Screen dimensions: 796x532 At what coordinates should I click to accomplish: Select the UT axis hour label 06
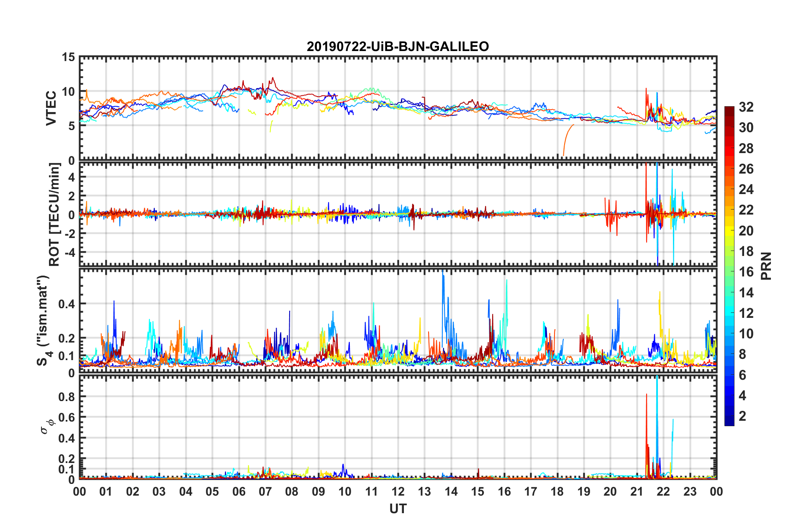[239, 491]
